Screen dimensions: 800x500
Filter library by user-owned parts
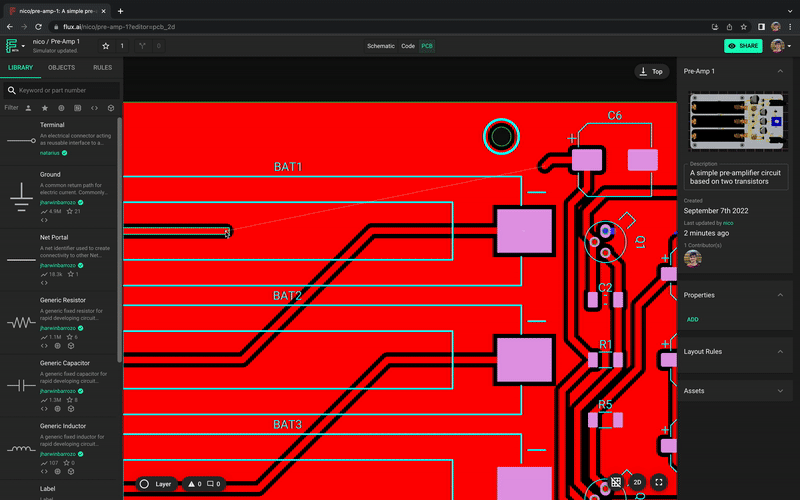(28, 107)
